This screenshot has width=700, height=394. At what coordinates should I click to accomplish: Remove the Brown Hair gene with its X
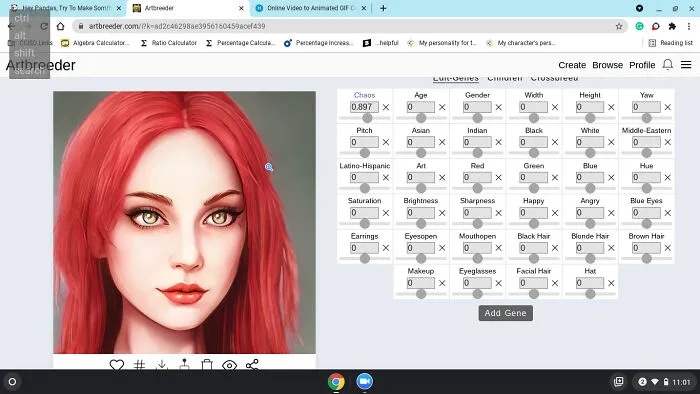(667, 248)
